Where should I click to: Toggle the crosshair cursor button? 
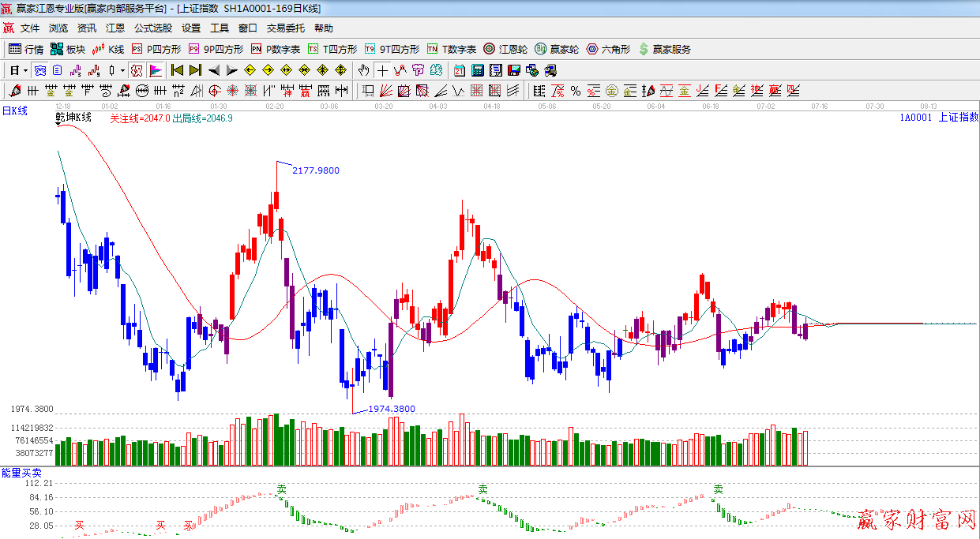tap(382, 70)
